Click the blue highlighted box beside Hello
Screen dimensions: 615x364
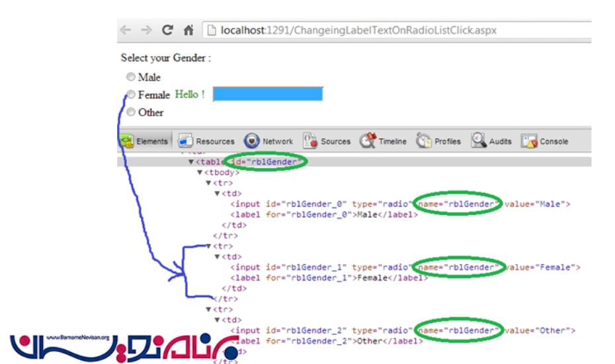pyautogui.click(x=268, y=94)
